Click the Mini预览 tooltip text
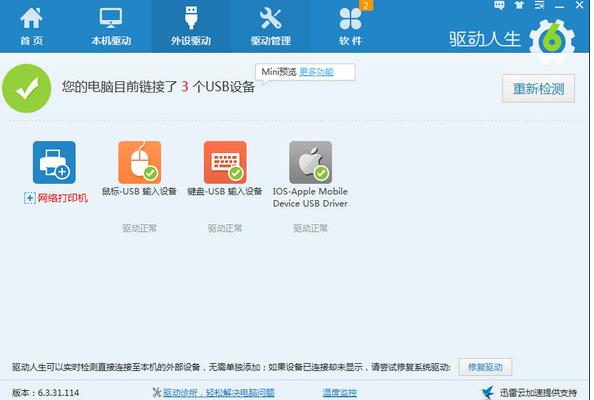594x400 pixels. coord(279,72)
